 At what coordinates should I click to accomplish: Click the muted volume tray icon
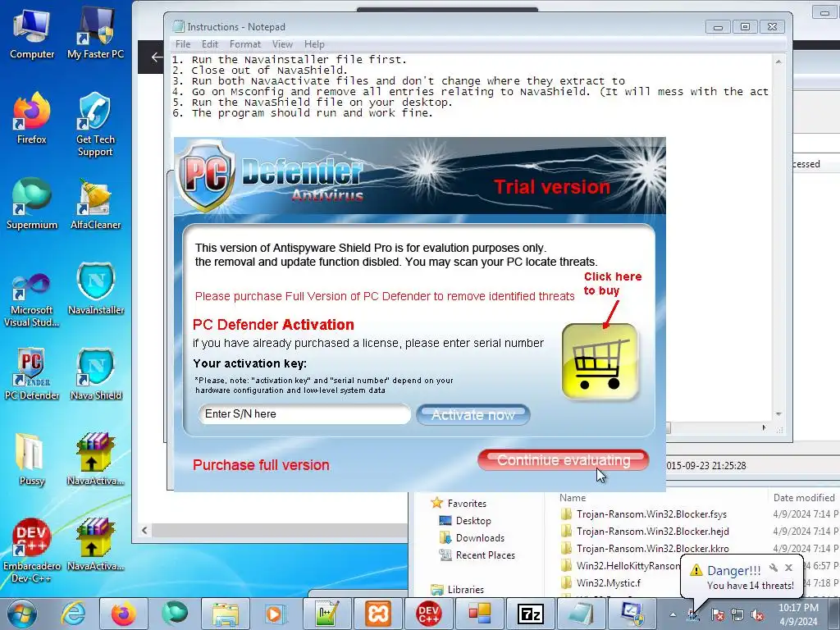tap(757, 614)
